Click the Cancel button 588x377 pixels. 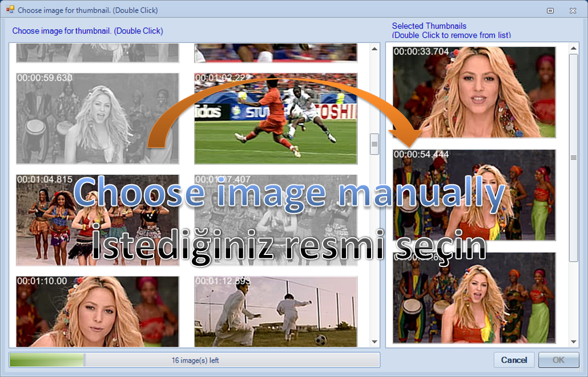(514, 360)
